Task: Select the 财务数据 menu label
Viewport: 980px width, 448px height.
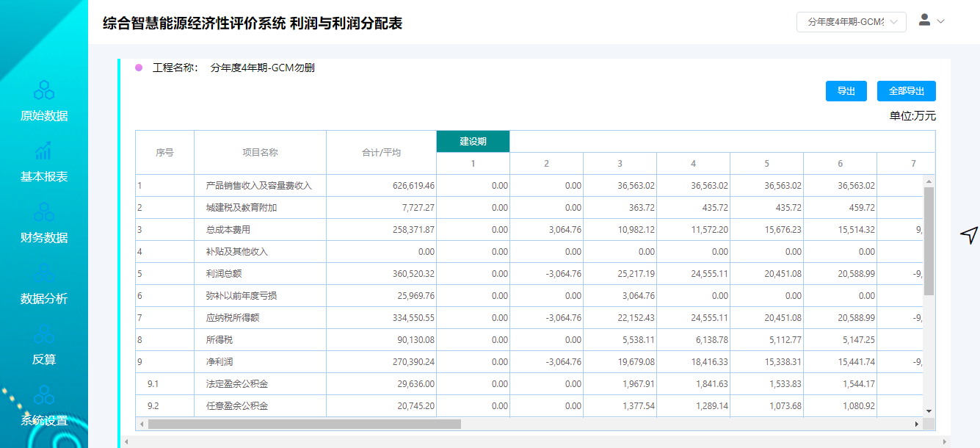Action: (44, 238)
